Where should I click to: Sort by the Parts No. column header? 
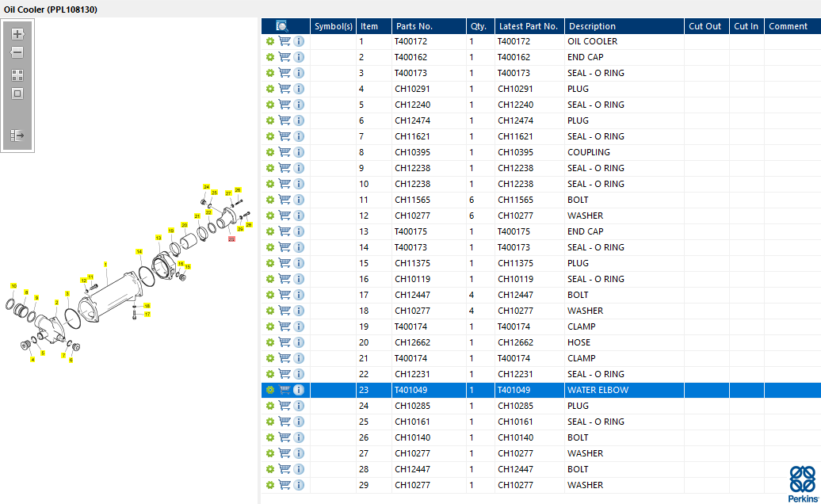(x=429, y=26)
